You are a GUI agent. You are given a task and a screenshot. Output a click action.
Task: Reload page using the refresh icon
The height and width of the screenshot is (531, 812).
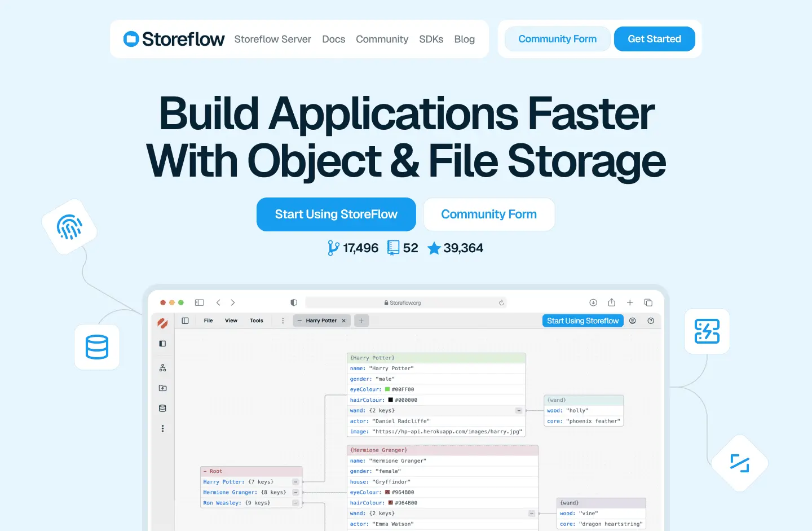click(x=501, y=302)
